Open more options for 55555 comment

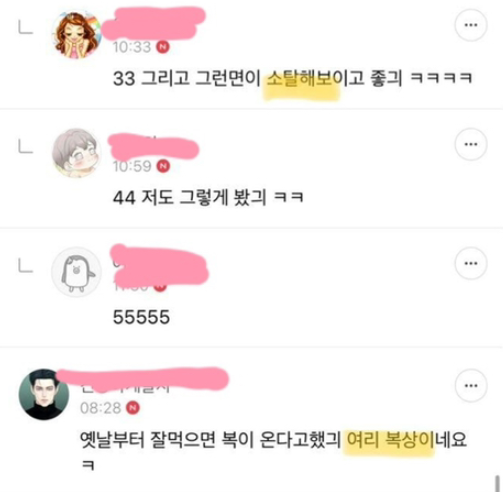tap(471, 263)
